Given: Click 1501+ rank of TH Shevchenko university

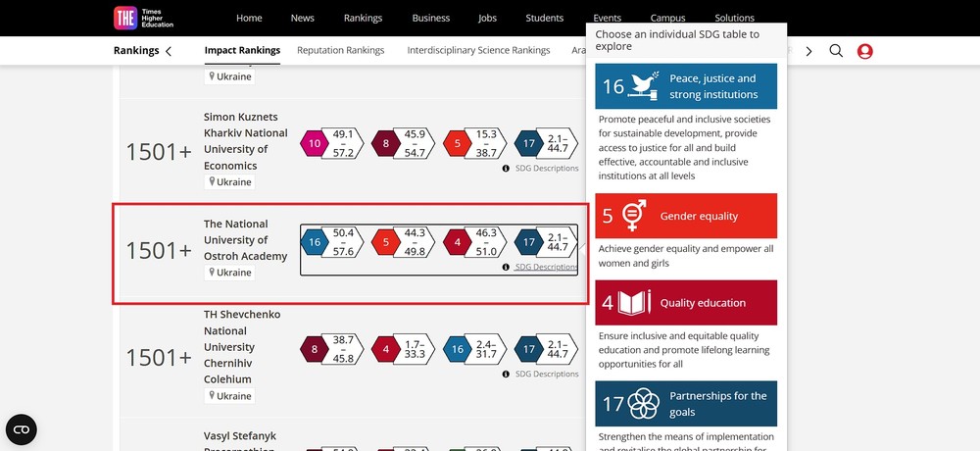Looking at the screenshot, I should 159,358.
